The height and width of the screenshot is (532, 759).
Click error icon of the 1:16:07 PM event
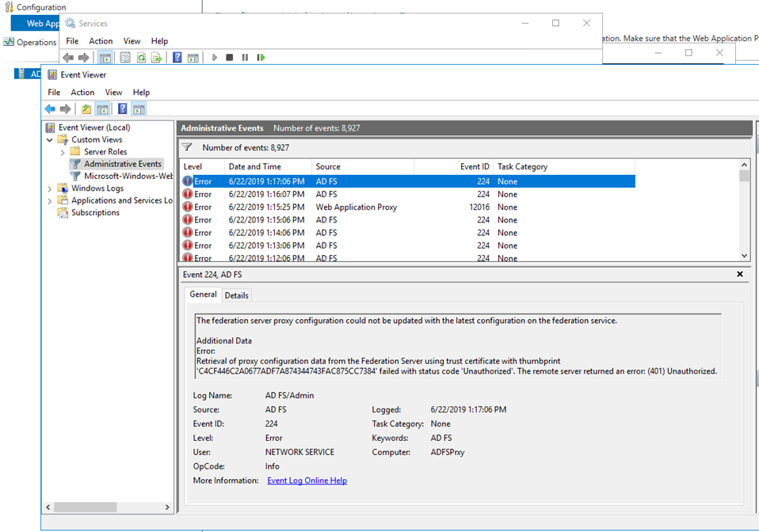pos(187,194)
